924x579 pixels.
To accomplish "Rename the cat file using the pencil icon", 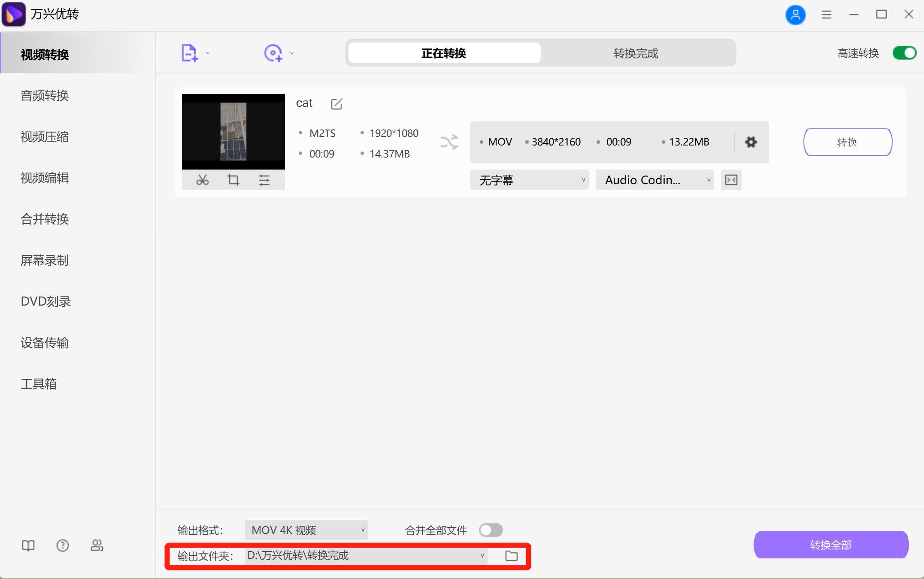I will 336,103.
